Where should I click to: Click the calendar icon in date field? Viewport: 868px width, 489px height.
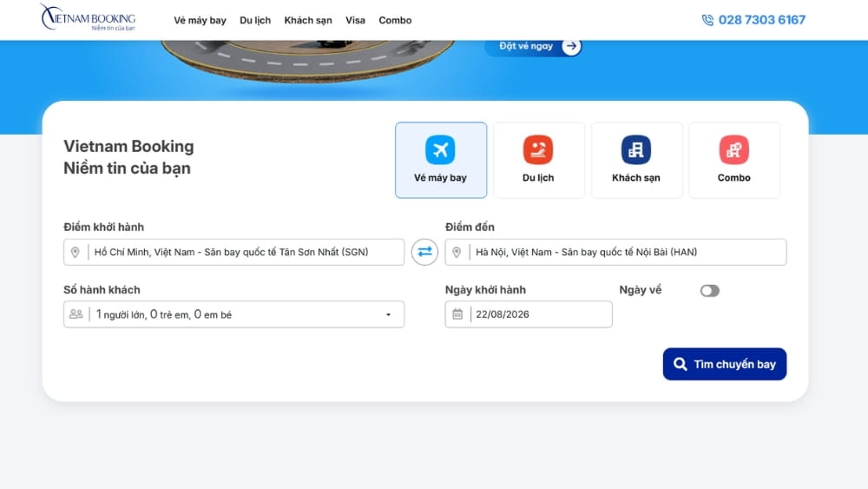pos(457,314)
